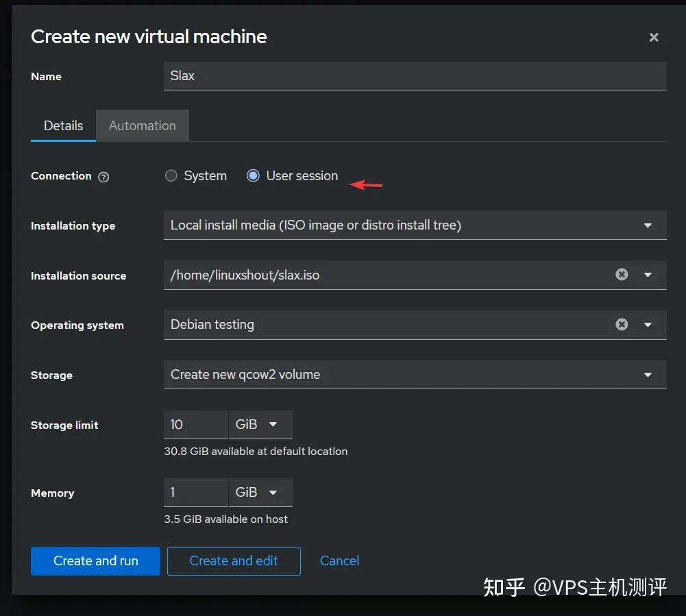The height and width of the screenshot is (616, 686).
Task: Close the Create new virtual machine dialog
Action: [654, 38]
